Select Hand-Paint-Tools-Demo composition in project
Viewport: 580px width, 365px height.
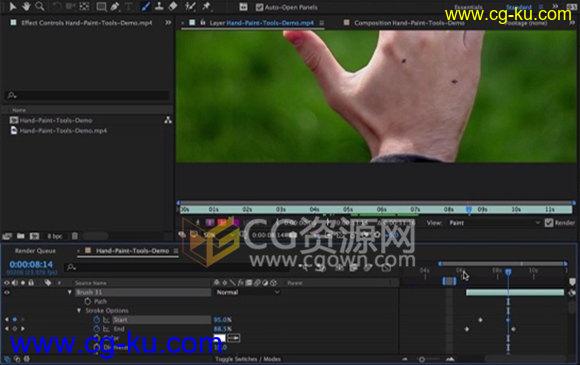pyautogui.click(x=56, y=120)
